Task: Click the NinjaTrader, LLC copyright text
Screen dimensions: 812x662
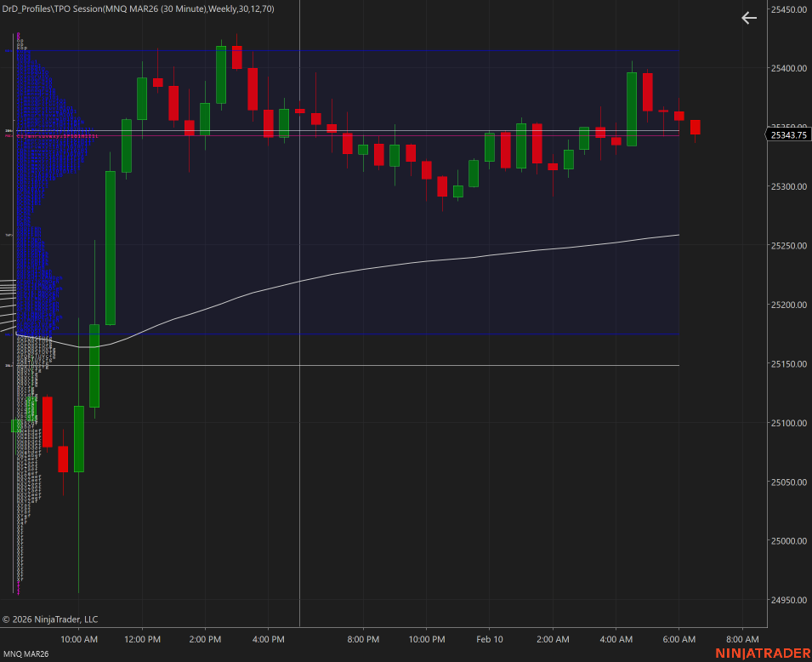Action: (x=50, y=619)
